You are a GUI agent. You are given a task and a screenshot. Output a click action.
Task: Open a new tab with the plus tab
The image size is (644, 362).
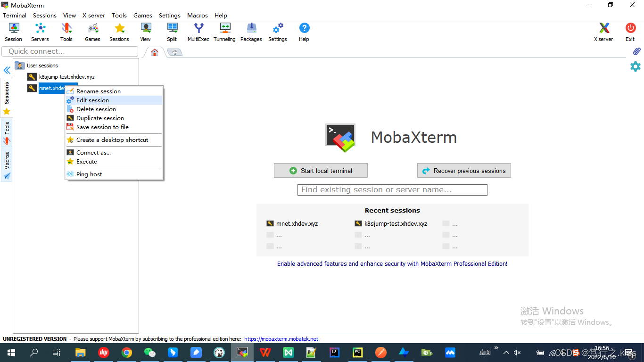(174, 52)
